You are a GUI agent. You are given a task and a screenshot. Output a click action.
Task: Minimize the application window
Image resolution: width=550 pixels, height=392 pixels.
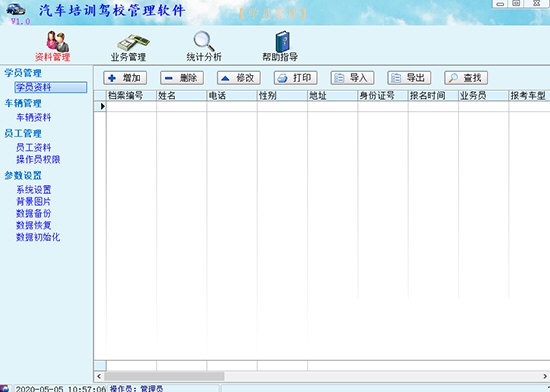(500, 4)
